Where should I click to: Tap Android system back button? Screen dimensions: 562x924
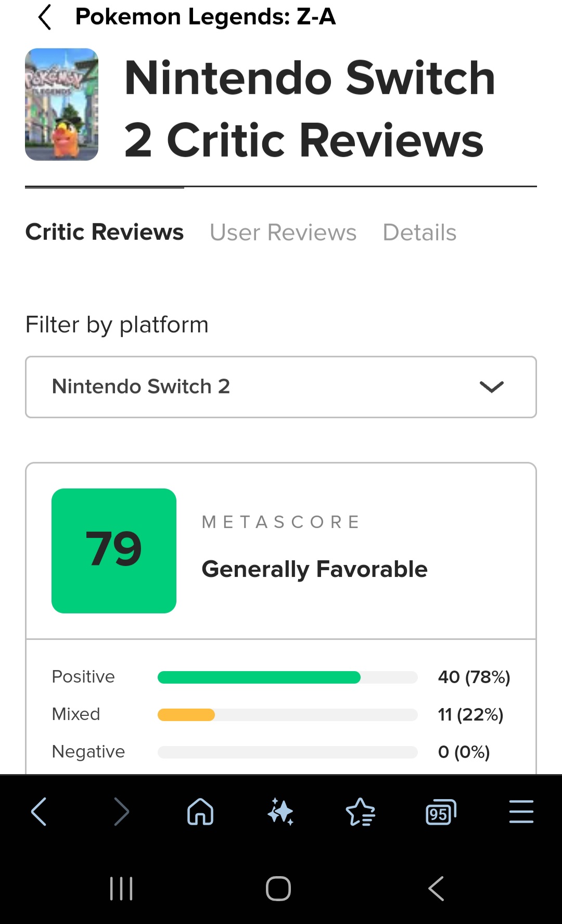click(x=436, y=888)
